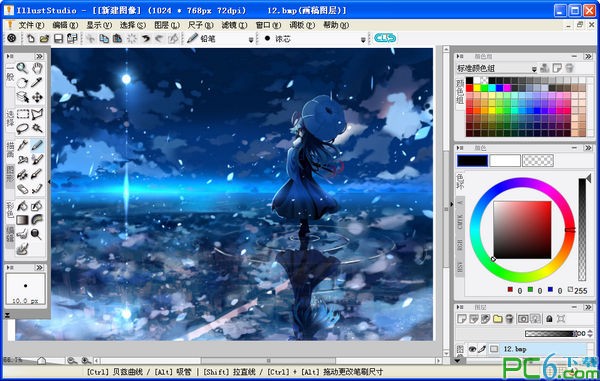Screen dimensions: 600x381
Task: Select the Lasso selection tool
Action: click(x=23, y=128)
